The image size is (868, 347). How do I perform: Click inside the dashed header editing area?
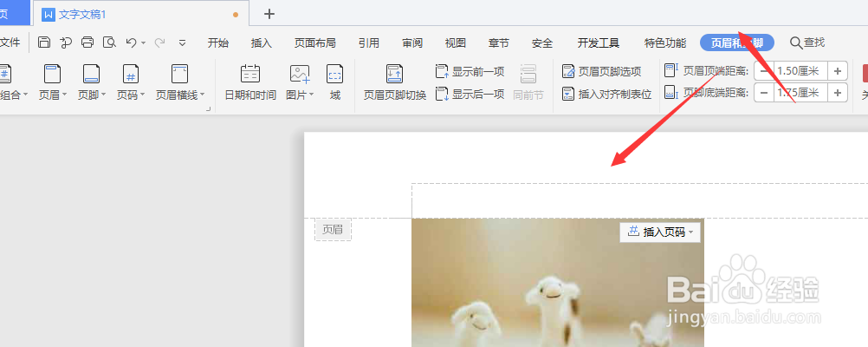tap(639, 200)
